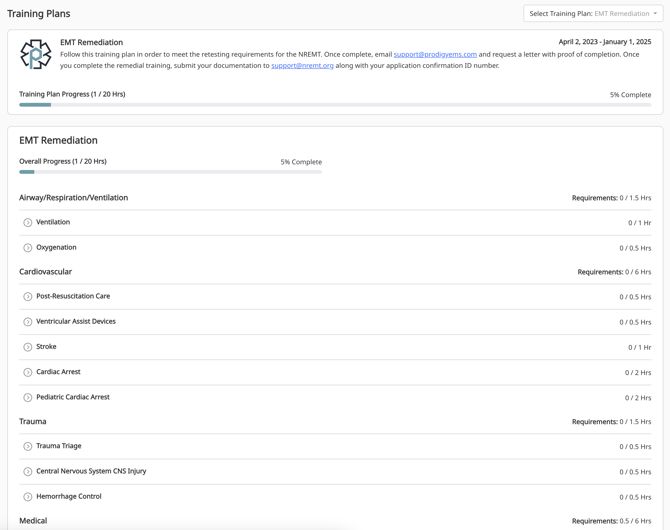The height and width of the screenshot is (530, 670).
Task: Click the Post-Resuscitation Care arrow icon
Action: (27, 296)
